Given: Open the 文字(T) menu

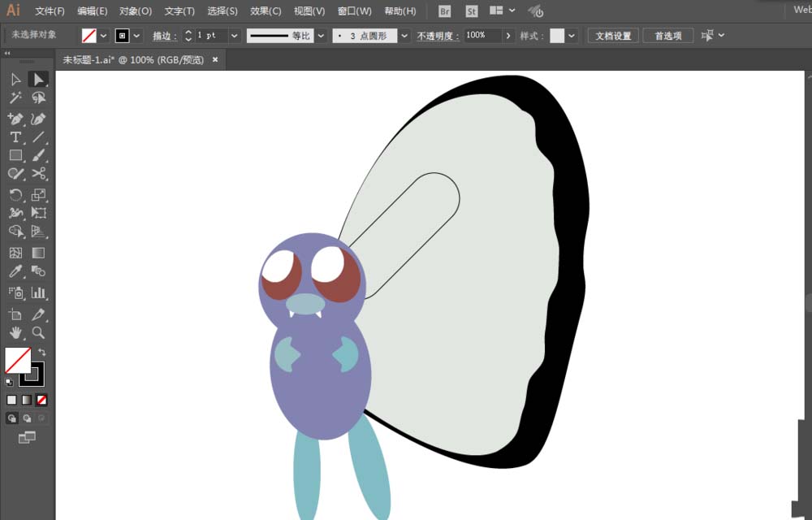Looking at the screenshot, I should pos(179,11).
